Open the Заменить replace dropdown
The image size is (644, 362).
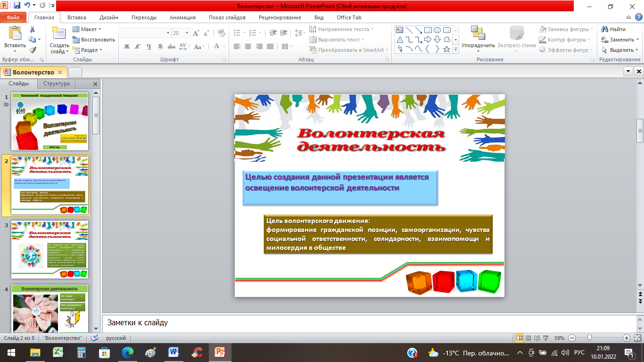pyautogui.click(x=620, y=40)
